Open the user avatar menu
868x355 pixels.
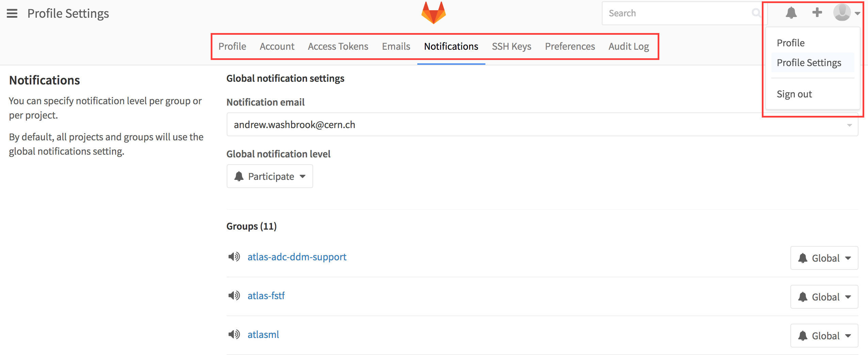[842, 13]
